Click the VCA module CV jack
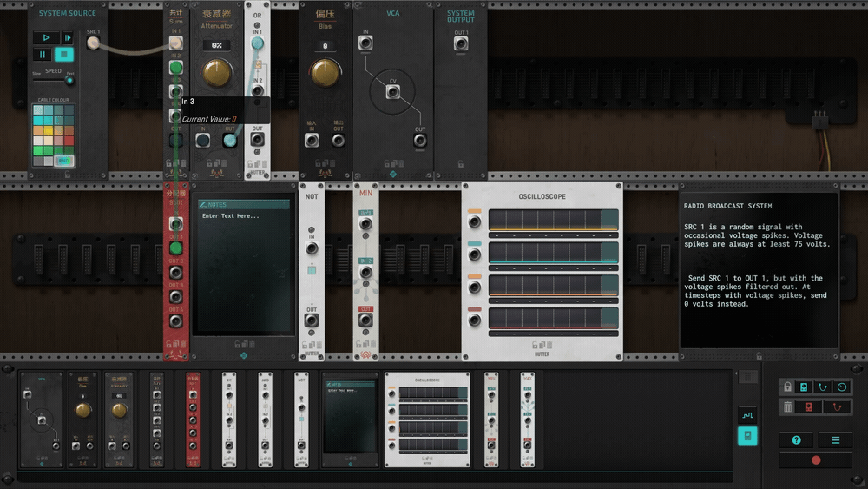 (393, 92)
